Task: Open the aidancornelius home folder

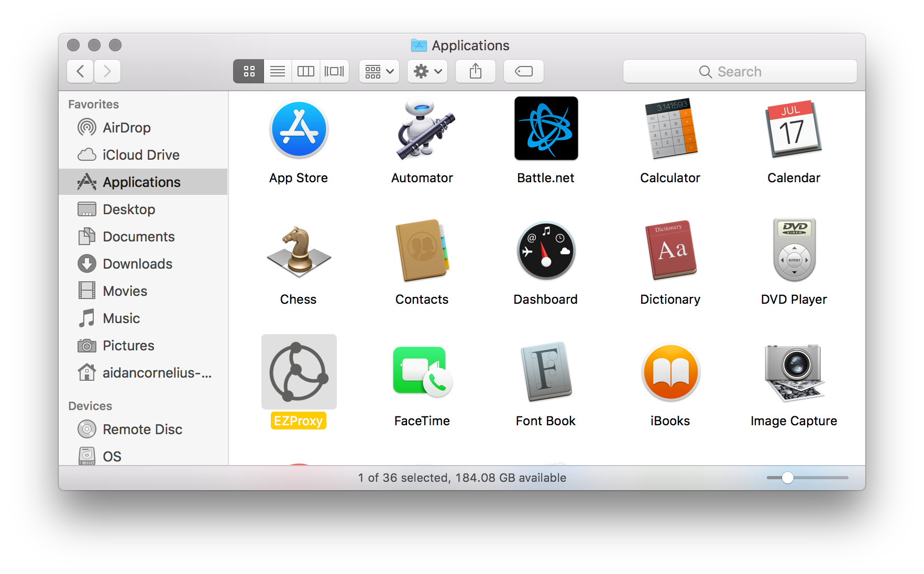Action: pos(143,373)
